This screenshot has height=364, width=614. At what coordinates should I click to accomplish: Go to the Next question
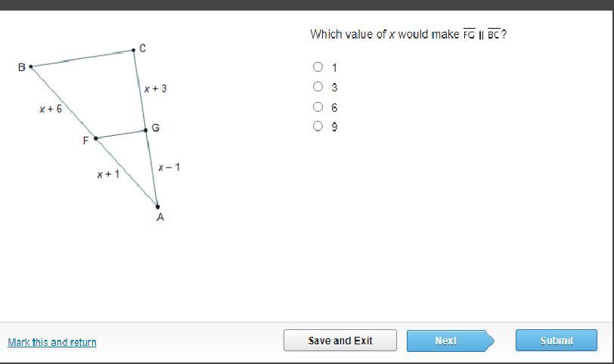coord(446,341)
